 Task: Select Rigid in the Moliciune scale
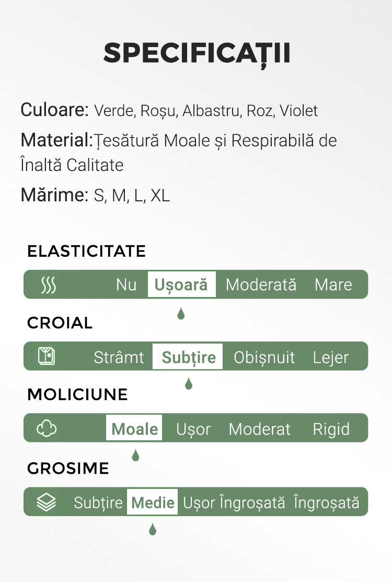point(331,429)
